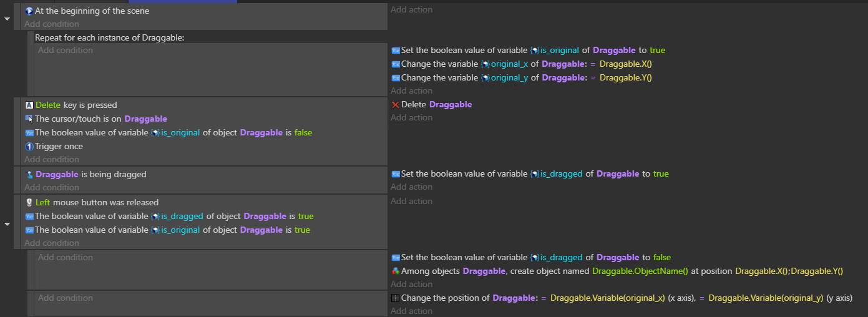Click the create object icon in 'Among objects Draggable' action
This screenshot has height=317, width=868.
[x=395, y=271]
